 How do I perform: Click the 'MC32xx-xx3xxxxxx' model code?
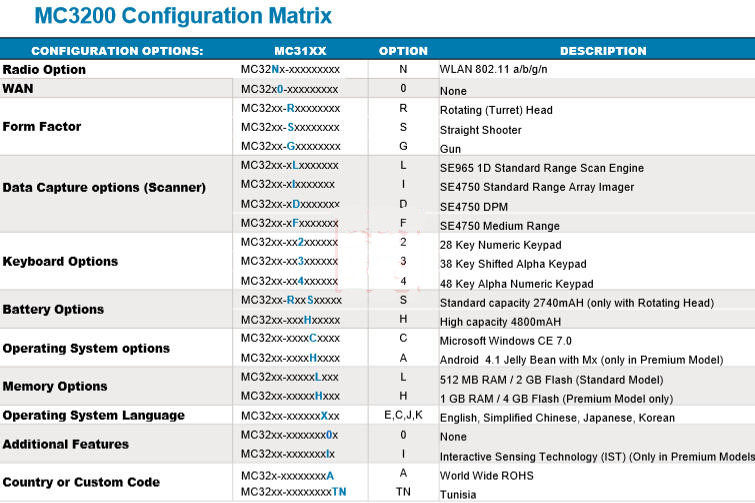click(x=289, y=261)
